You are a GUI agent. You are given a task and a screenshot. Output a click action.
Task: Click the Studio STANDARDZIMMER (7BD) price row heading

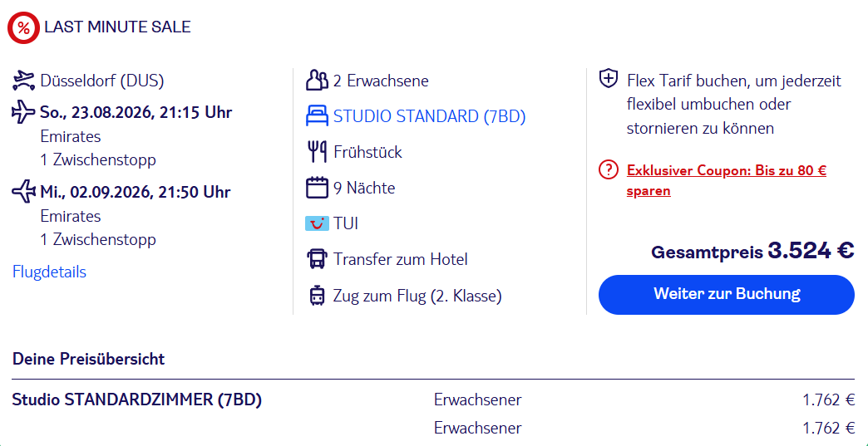pos(136,399)
